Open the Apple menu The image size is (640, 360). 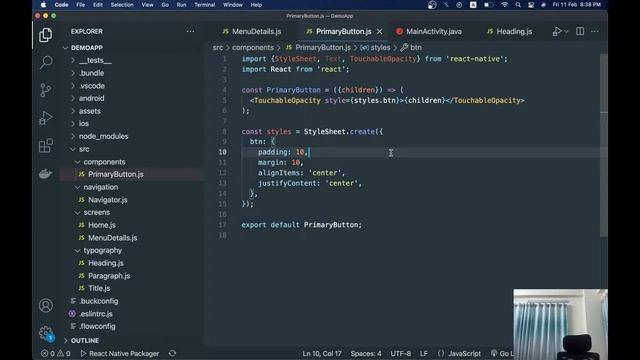click(x=43, y=5)
